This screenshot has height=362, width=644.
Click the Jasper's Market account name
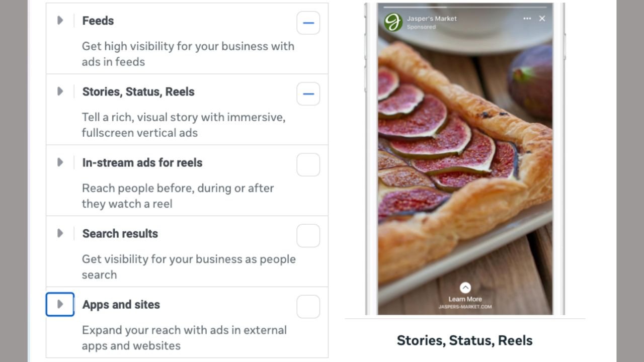point(432,19)
